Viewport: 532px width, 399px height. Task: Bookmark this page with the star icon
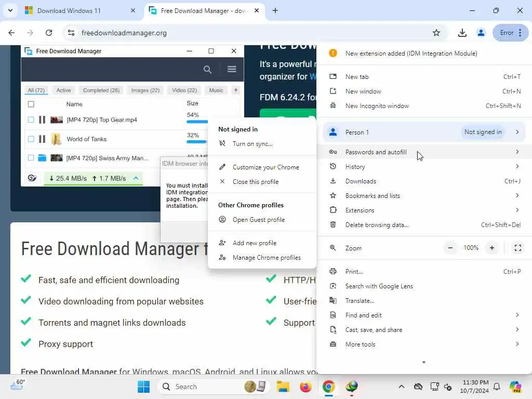coord(436,33)
